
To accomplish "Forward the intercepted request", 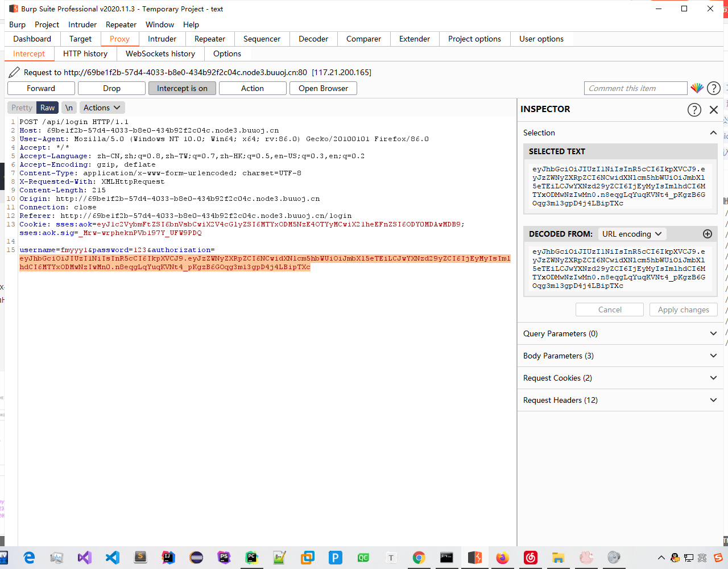I will pos(41,88).
